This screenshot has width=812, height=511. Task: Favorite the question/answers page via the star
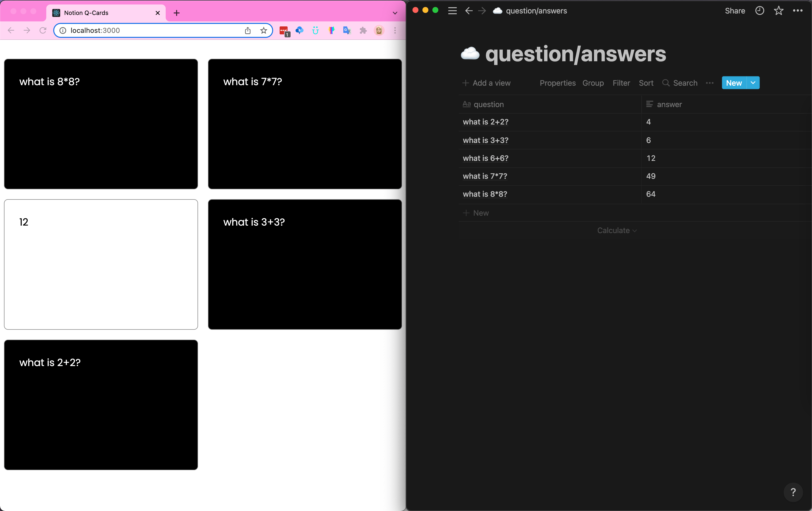coord(779,10)
